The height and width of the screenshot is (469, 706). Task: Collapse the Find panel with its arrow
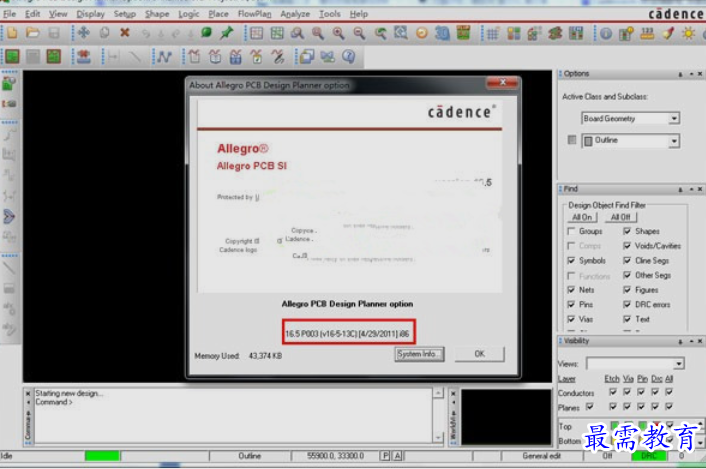(691, 189)
